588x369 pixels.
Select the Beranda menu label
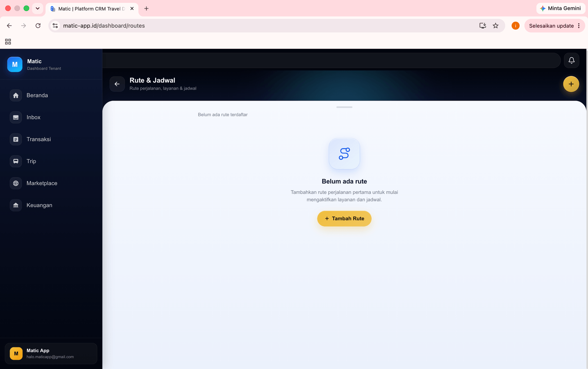click(x=37, y=95)
